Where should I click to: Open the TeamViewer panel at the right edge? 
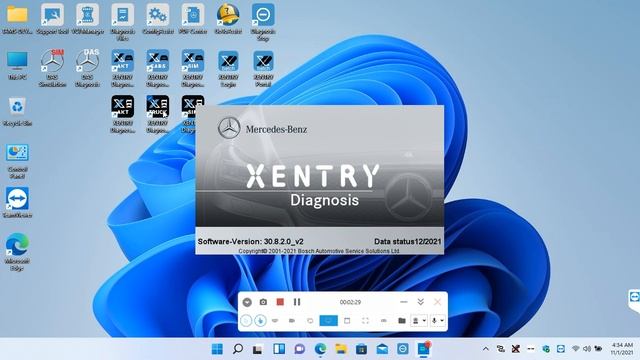coord(634,299)
